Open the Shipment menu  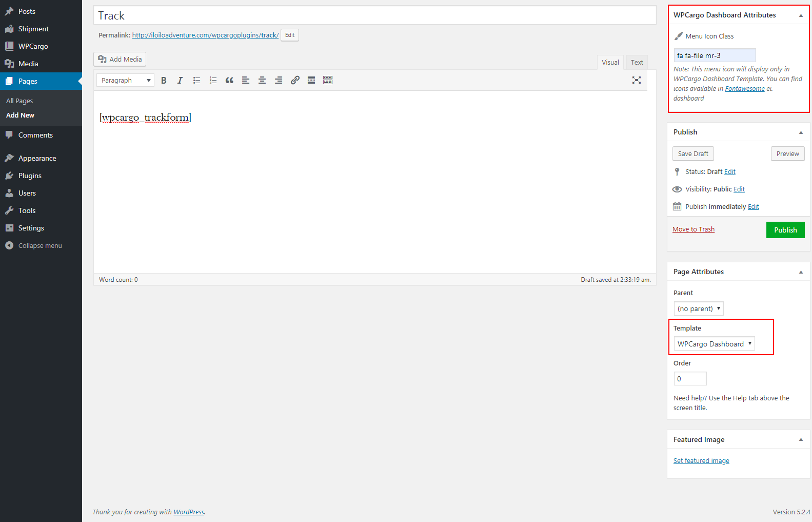[x=41, y=29]
